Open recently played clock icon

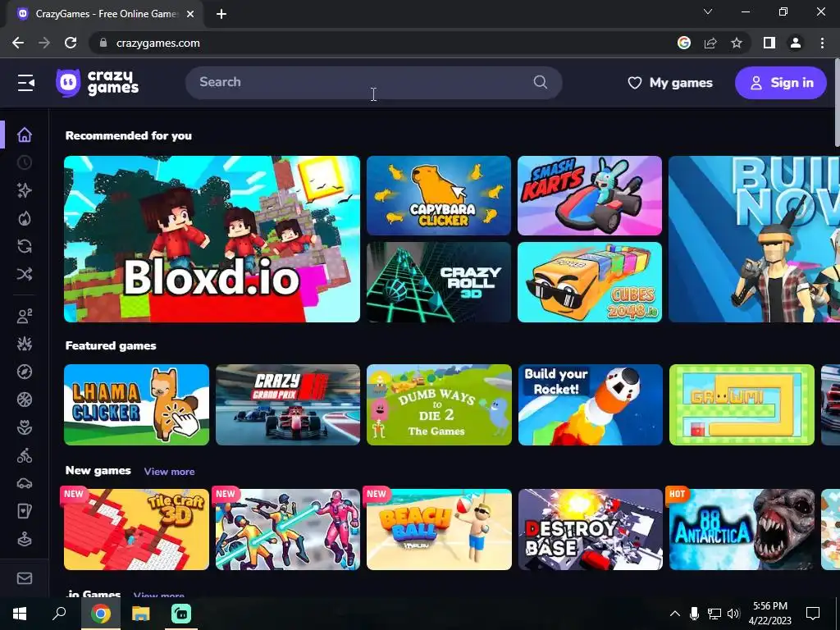click(x=24, y=162)
